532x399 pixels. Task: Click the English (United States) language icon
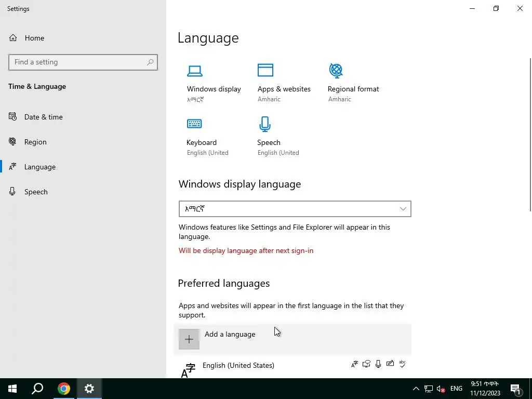pos(188,370)
